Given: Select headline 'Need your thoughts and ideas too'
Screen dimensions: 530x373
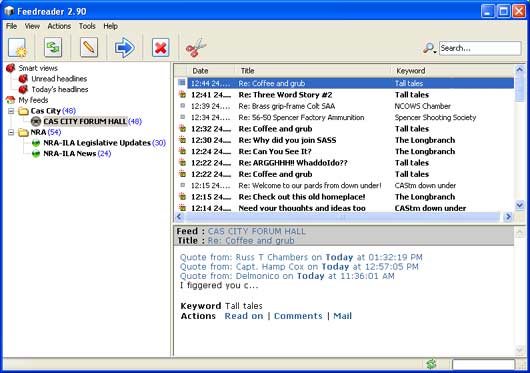Looking at the screenshot, I should [302, 208].
